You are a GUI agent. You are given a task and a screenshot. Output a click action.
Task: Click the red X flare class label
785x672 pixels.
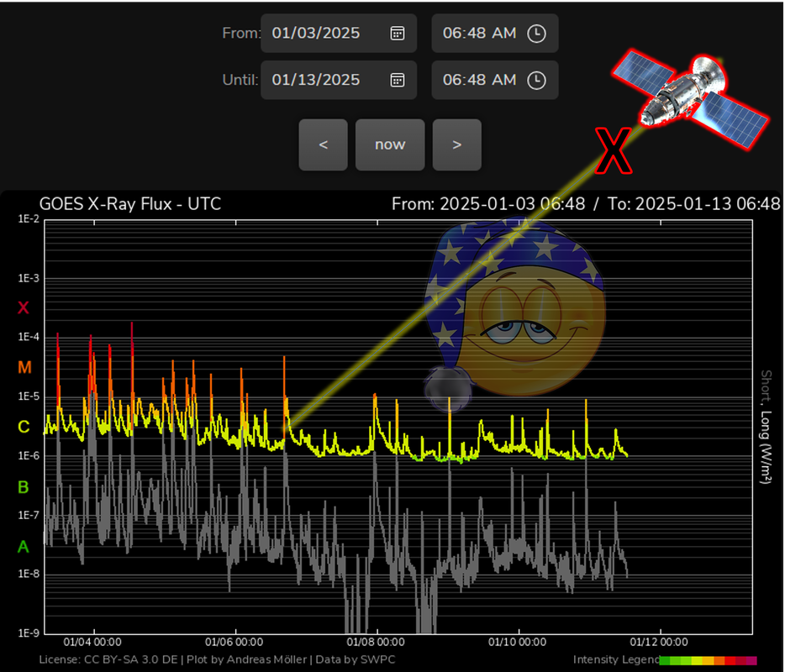tap(23, 307)
